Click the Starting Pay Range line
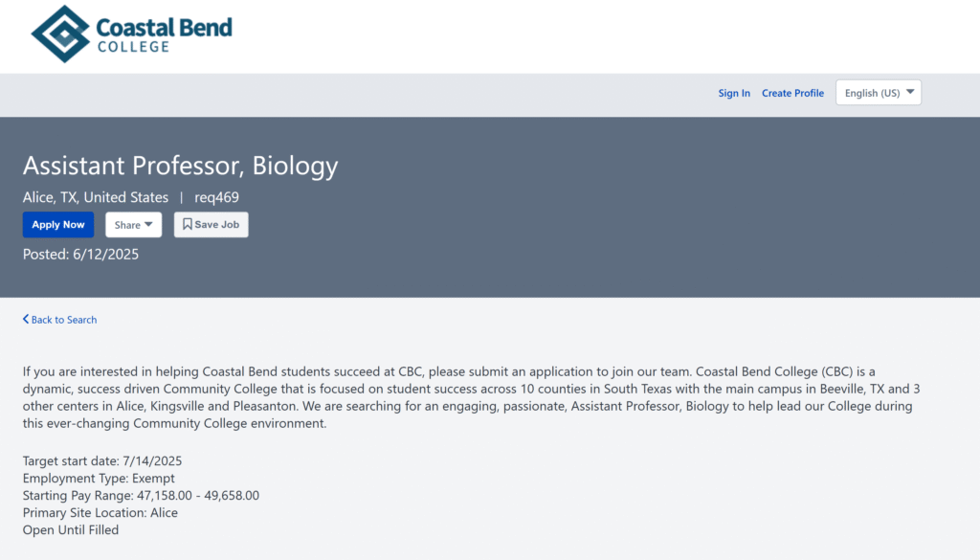980x560 pixels. (x=141, y=496)
